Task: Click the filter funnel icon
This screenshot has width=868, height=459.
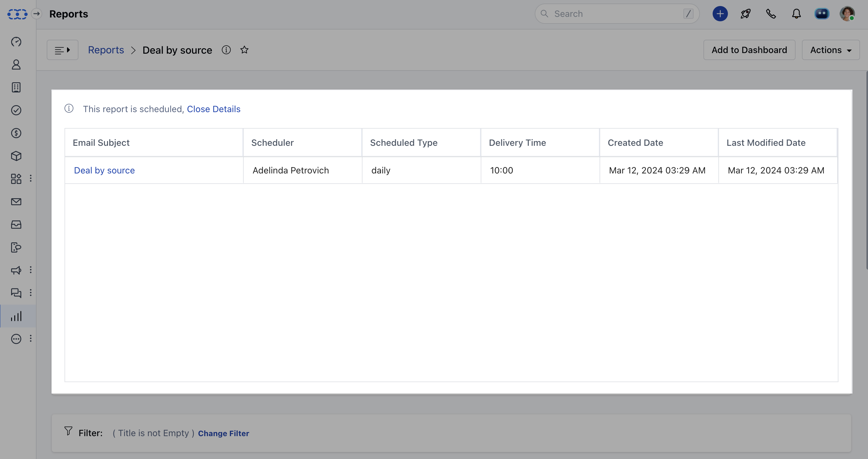Action: [68, 431]
